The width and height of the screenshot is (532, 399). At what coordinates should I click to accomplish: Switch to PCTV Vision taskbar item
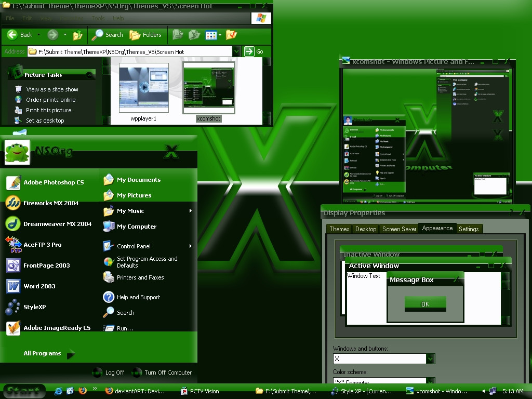click(x=200, y=391)
